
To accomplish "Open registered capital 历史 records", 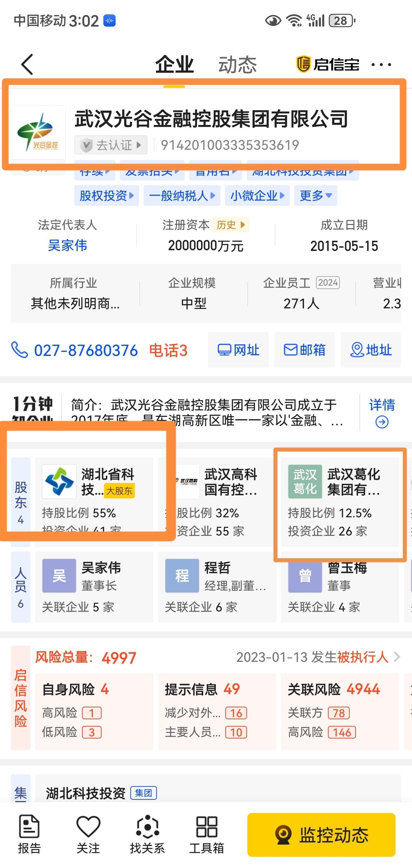I will (x=231, y=225).
